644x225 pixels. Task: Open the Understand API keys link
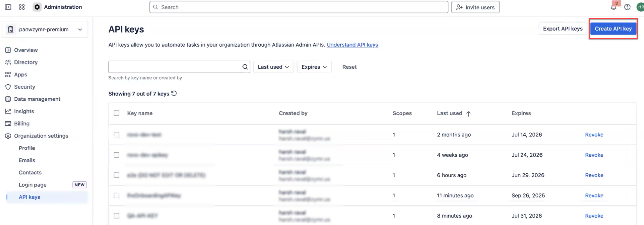pyautogui.click(x=352, y=45)
